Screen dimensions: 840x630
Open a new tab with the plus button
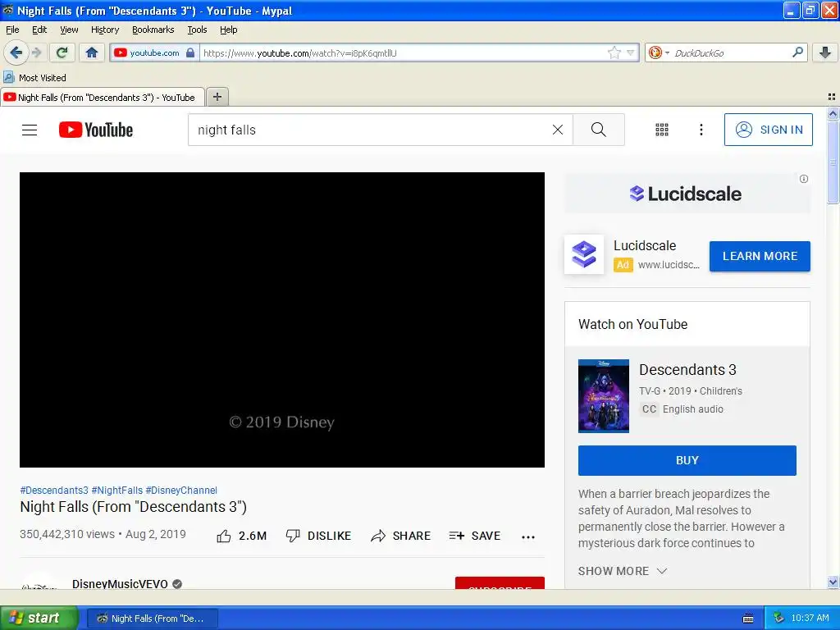coord(217,97)
